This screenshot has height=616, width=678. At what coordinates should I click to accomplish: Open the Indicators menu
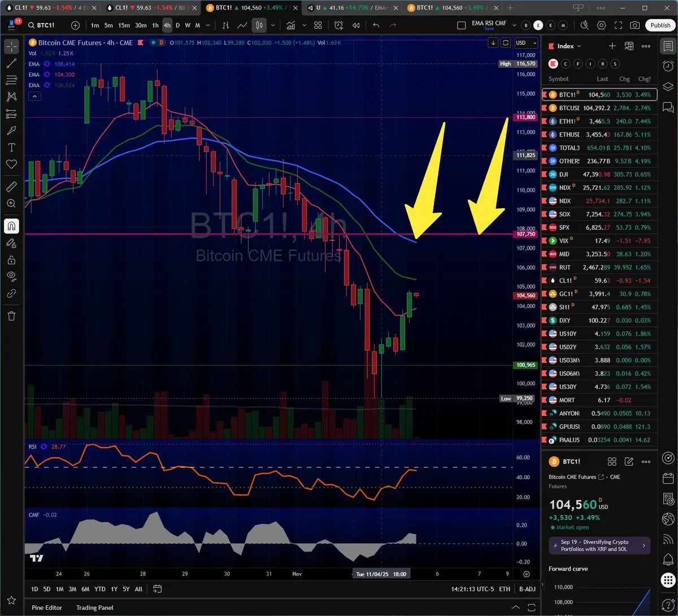(x=290, y=25)
